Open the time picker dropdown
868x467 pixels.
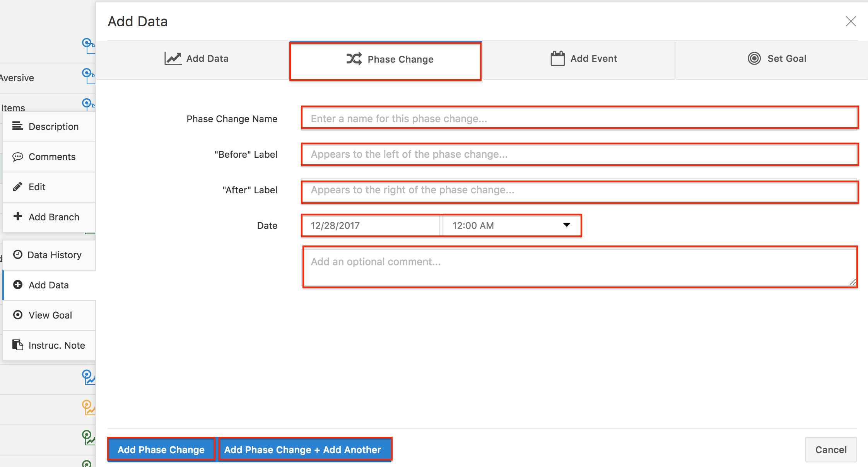coord(566,225)
